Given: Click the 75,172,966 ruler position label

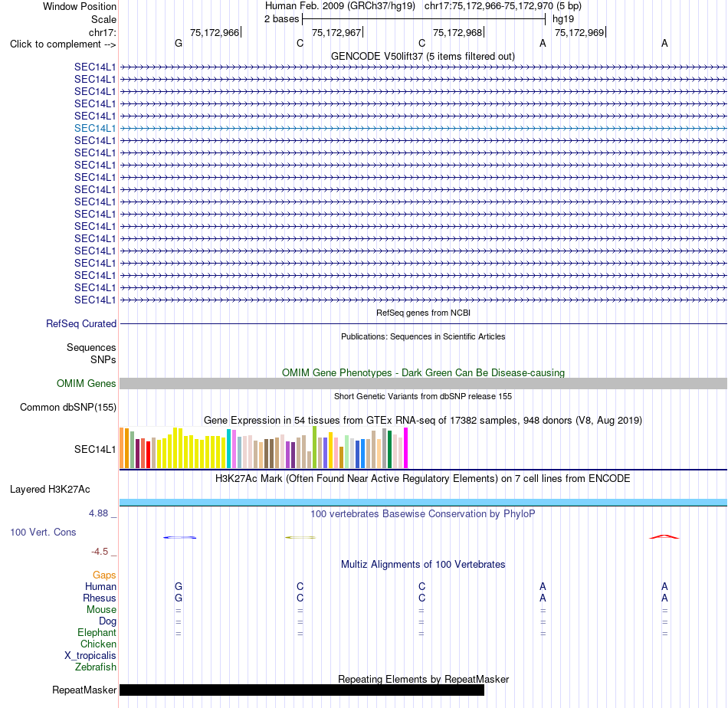Looking at the screenshot, I should 215,32.
